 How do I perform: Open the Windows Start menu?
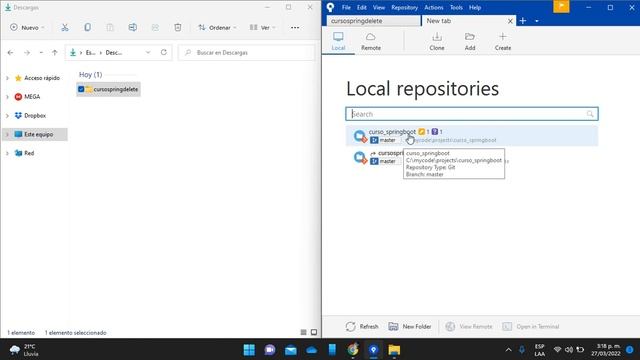tap(249, 350)
